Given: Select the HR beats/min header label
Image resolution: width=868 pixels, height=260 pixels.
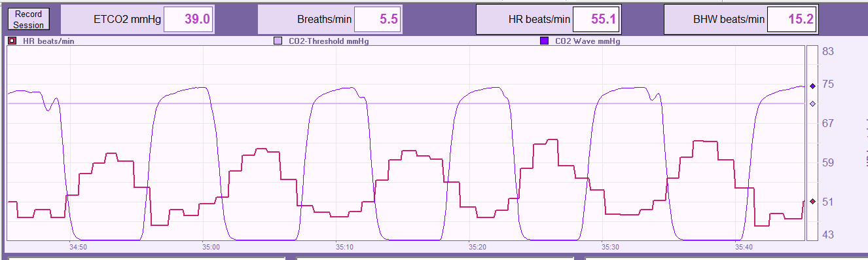Looking at the screenshot, I should [x=539, y=20].
